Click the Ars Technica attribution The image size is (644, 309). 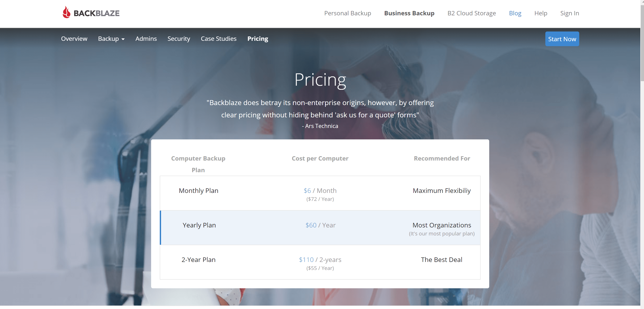(320, 126)
